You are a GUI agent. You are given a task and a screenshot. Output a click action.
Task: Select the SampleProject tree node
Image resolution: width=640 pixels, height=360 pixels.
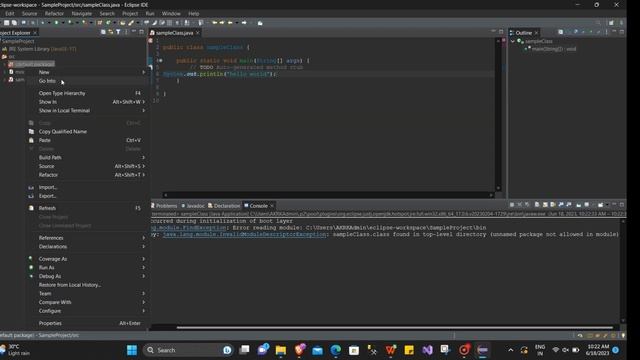18,41
